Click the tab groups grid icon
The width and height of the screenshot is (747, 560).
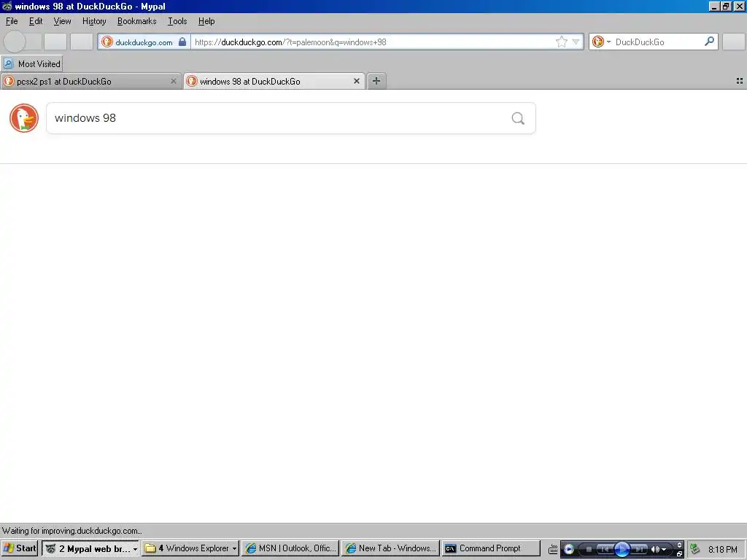740,82
